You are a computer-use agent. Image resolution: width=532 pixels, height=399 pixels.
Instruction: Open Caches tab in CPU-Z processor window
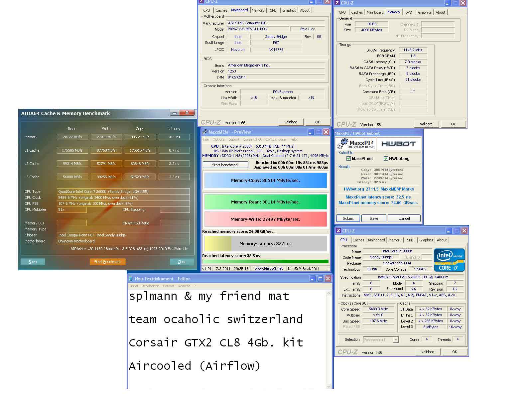pyautogui.click(x=358, y=240)
